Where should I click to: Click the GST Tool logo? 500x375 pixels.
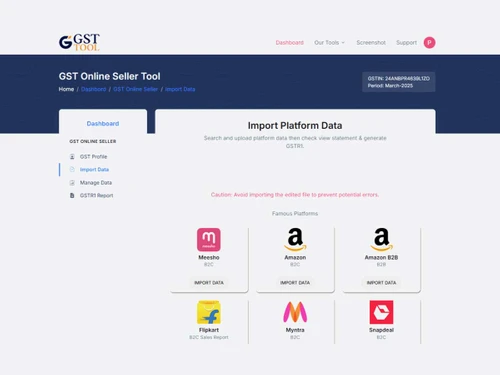79,42
